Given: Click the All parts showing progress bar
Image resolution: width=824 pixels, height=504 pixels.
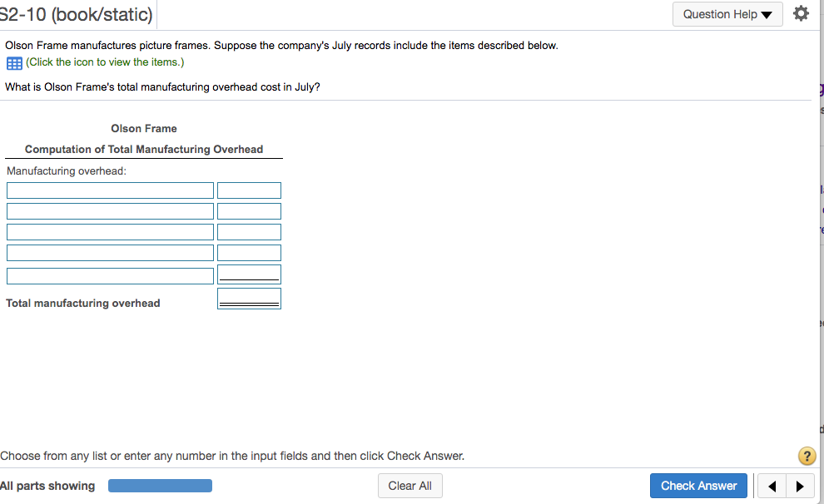Looking at the screenshot, I should point(161,486).
